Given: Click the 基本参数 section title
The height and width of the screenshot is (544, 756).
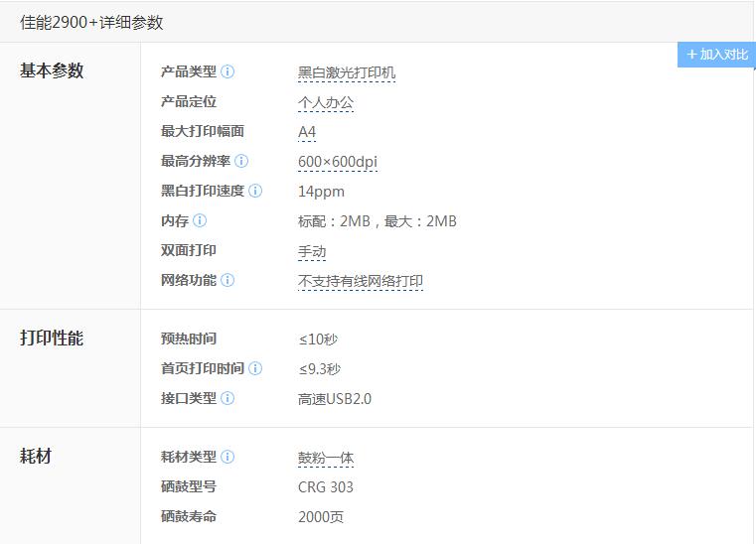Looking at the screenshot, I should [x=52, y=70].
